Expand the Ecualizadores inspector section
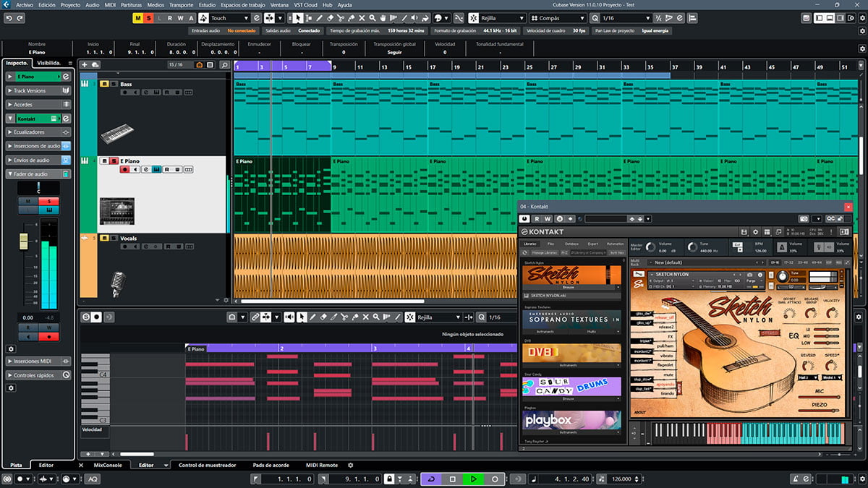The width and height of the screenshot is (868, 488). pos(38,132)
